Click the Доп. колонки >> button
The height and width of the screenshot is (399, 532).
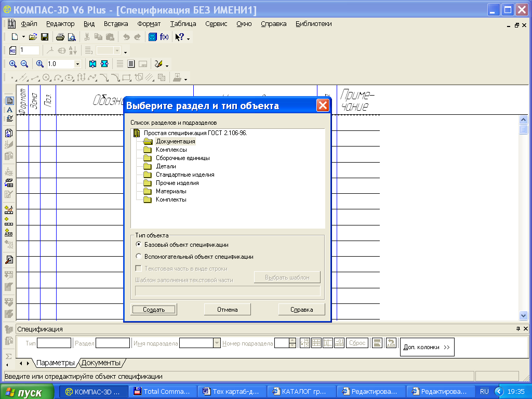point(427,347)
